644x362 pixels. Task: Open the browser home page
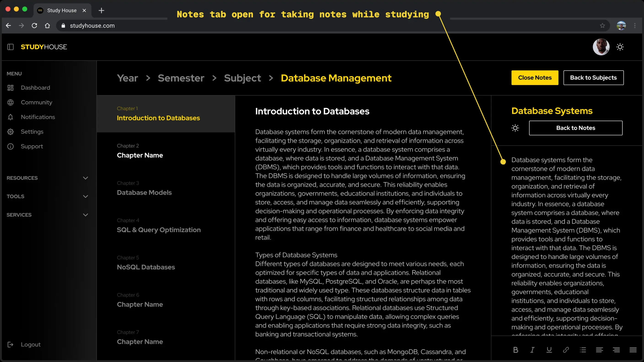click(47, 26)
